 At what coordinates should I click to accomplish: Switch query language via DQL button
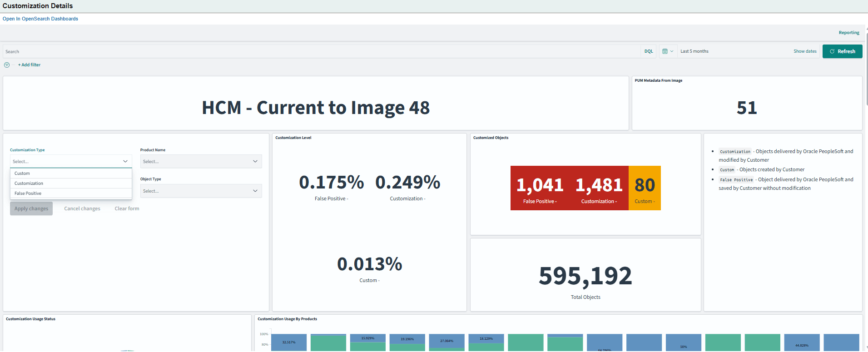click(x=649, y=51)
